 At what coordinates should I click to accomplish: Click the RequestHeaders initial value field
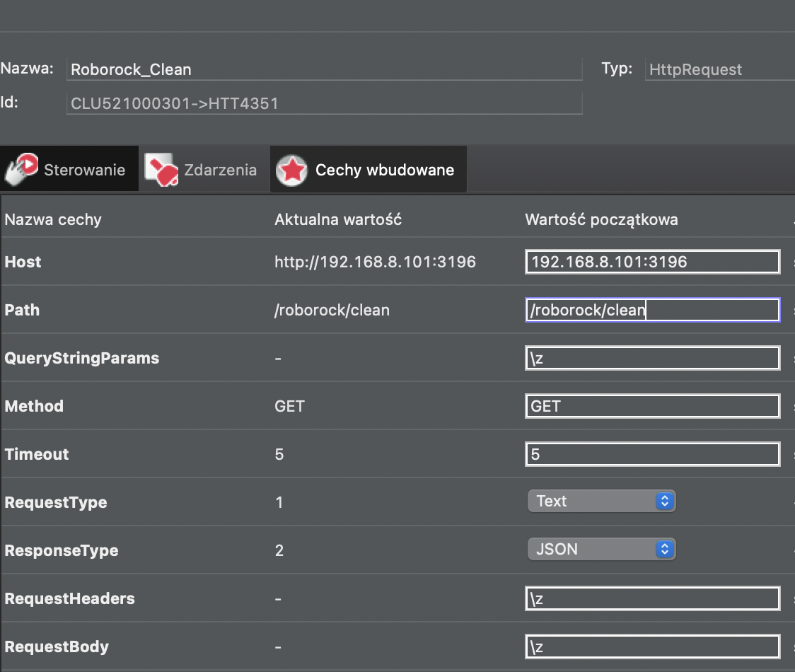(653, 598)
